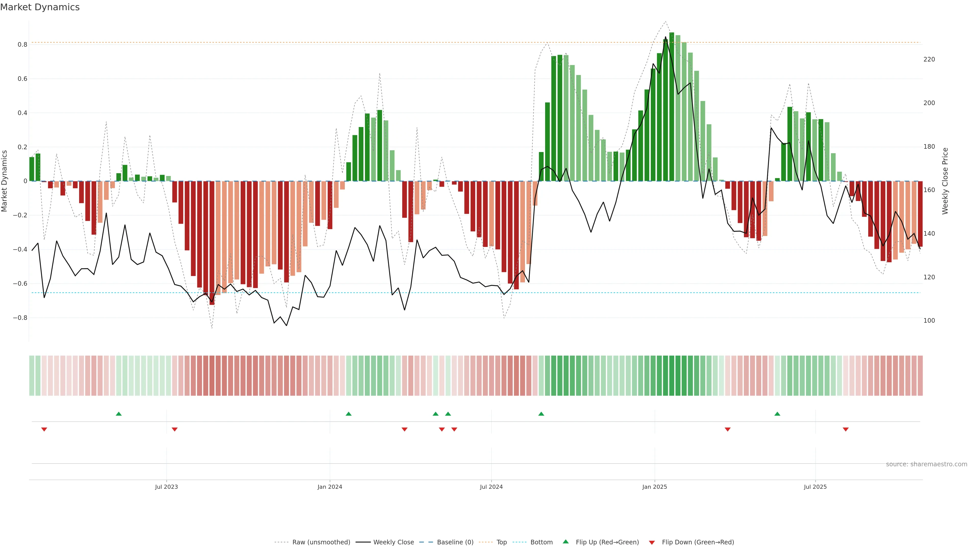Screen dimensions: 980x551
Task: Click the Weekly Close Price axis label
Action: coord(945,181)
